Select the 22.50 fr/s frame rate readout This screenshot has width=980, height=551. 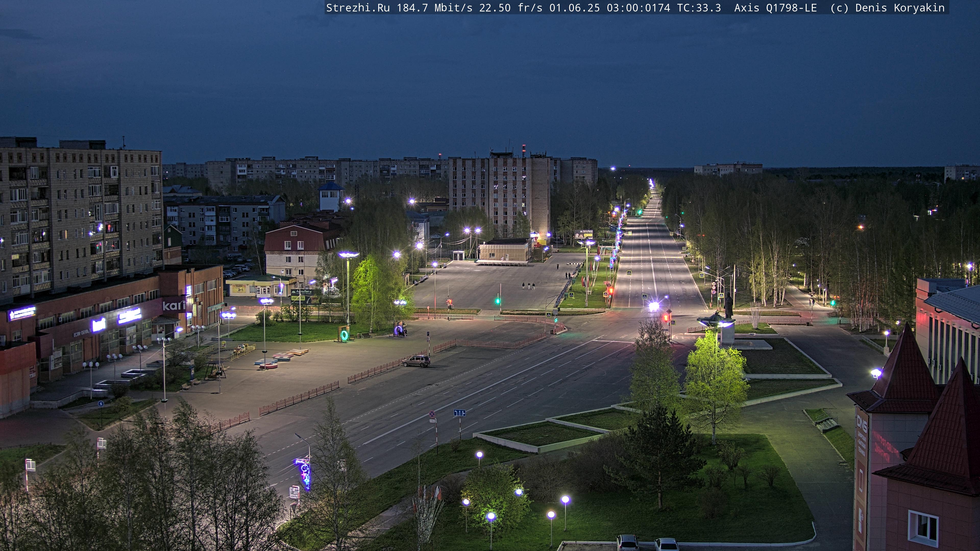510,8
